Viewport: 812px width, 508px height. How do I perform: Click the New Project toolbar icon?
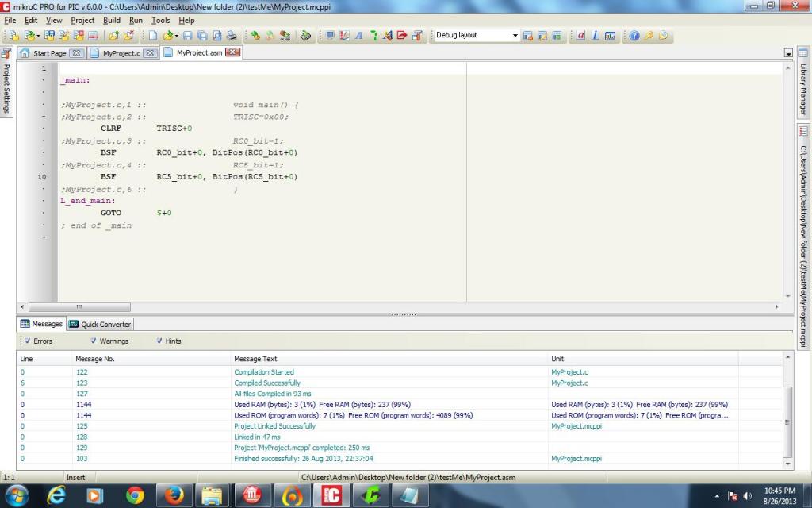(x=14, y=35)
